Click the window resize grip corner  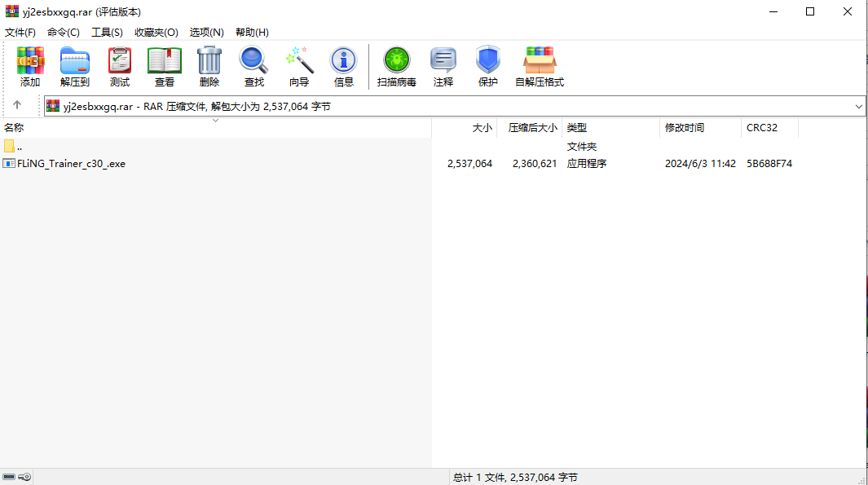[861, 479]
